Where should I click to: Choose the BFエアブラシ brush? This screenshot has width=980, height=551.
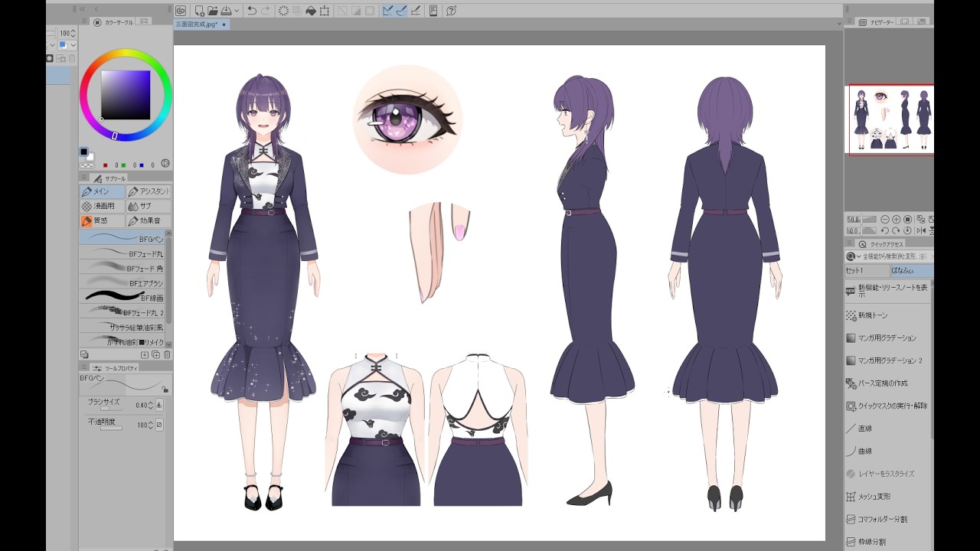pyautogui.click(x=122, y=282)
